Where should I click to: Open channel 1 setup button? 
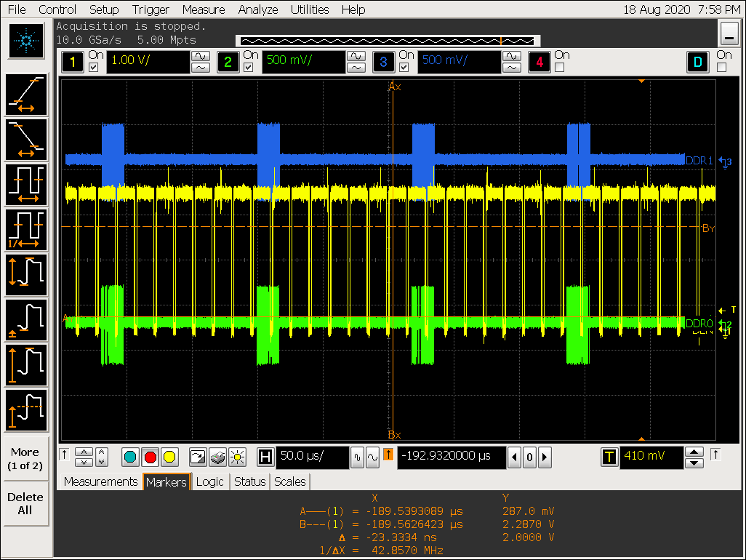pyautogui.click(x=73, y=62)
